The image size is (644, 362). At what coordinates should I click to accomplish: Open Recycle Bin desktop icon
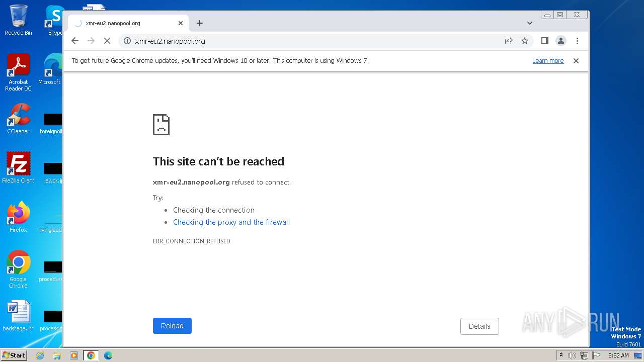[18, 20]
